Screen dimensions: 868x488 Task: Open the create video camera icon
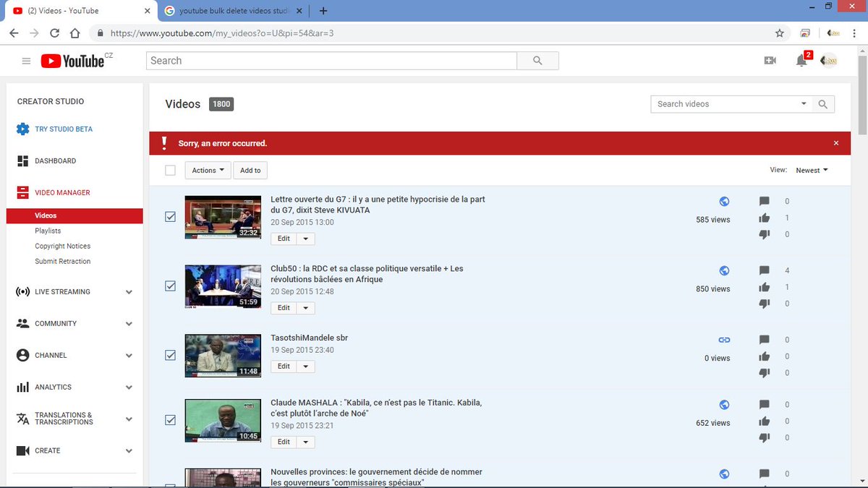click(x=770, y=61)
